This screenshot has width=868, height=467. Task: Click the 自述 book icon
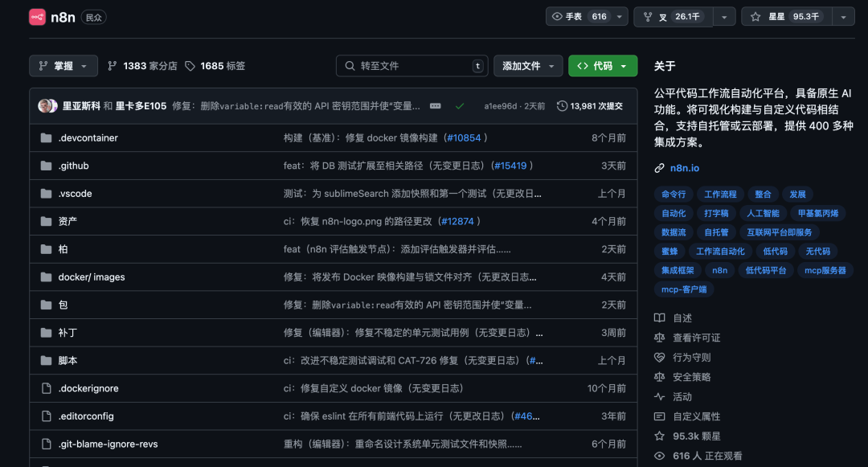[659, 318]
